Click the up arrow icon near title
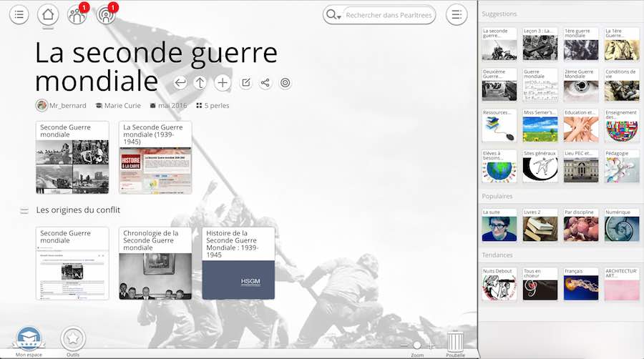644x359 pixels. point(200,83)
